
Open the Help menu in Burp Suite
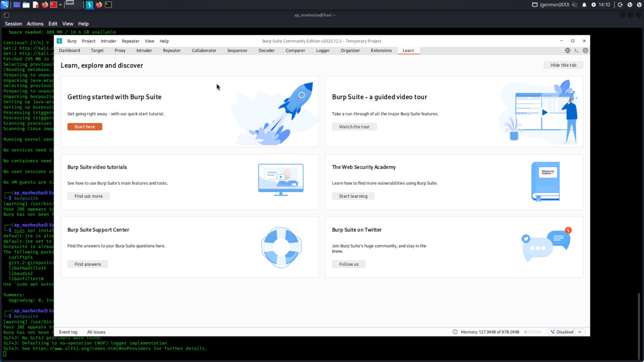pyautogui.click(x=164, y=41)
